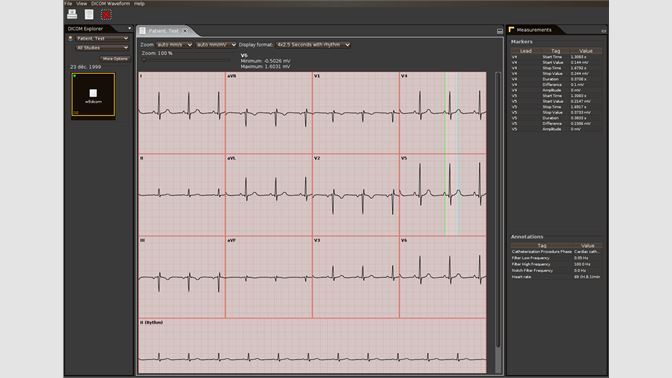Click the lead V3 waveform panel

click(x=356, y=277)
